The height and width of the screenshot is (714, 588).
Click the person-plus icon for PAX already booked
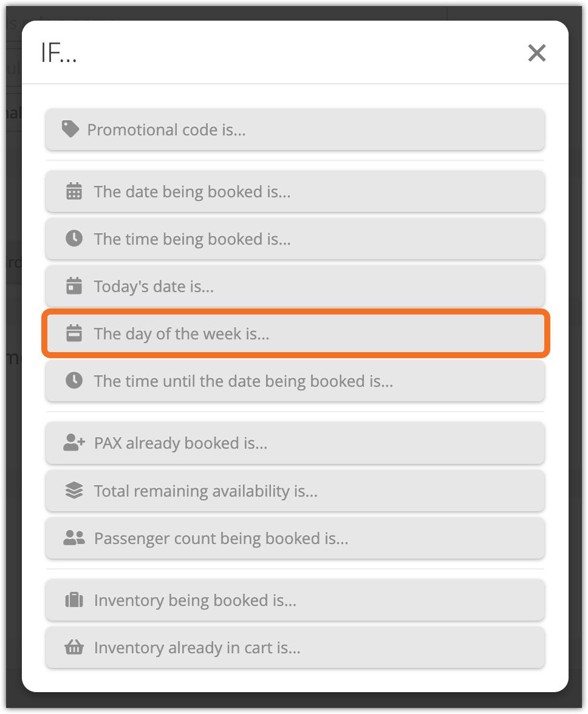tap(74, 443)
